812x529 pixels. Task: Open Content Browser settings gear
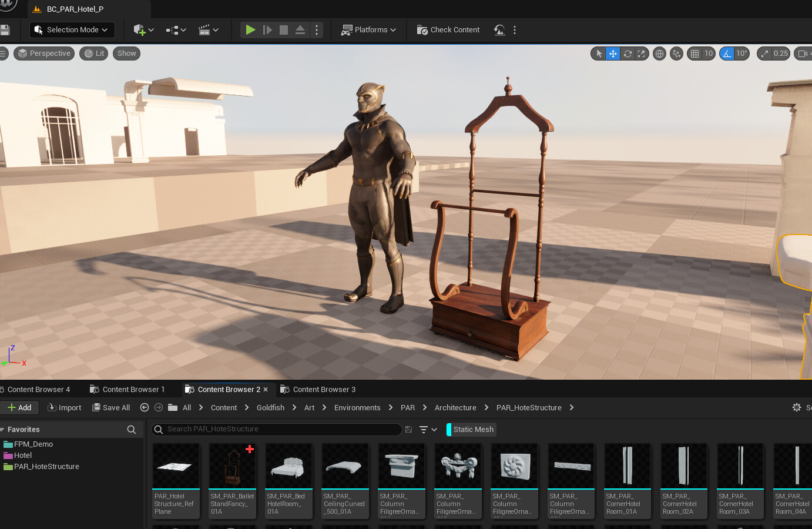pyautogui.click(x=797, y=407)
